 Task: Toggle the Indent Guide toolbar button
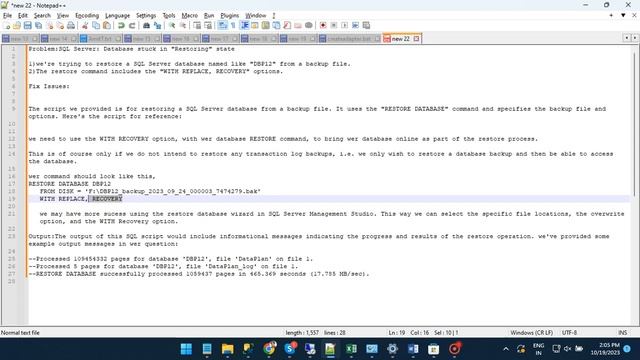pyautogui.click(x=244, y=25)
